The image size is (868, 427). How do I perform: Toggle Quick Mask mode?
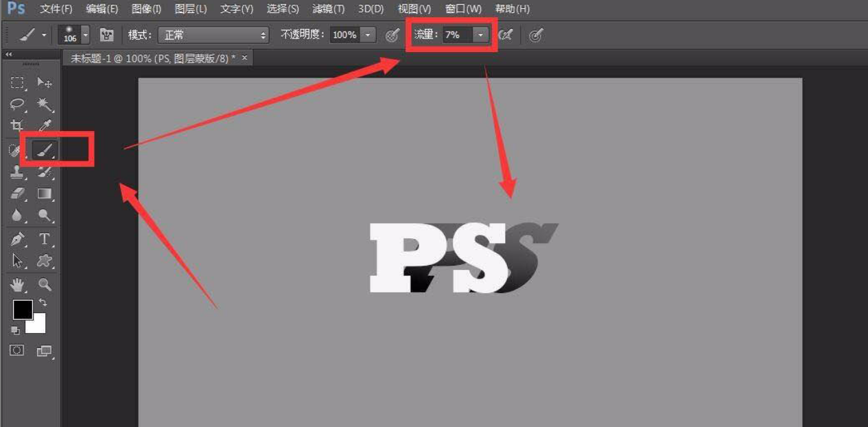17,351
